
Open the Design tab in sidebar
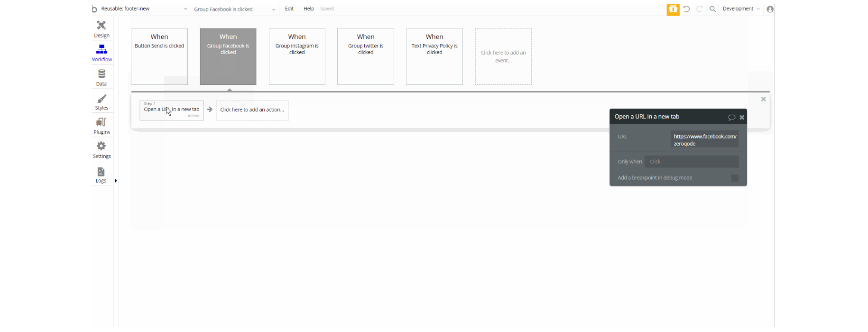[x=102, y=29]
